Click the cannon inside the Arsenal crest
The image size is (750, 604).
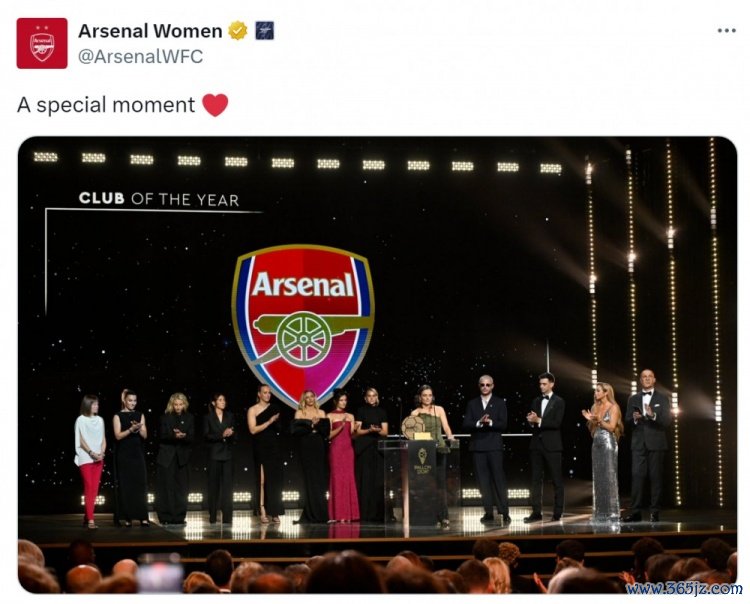(303, 337)
